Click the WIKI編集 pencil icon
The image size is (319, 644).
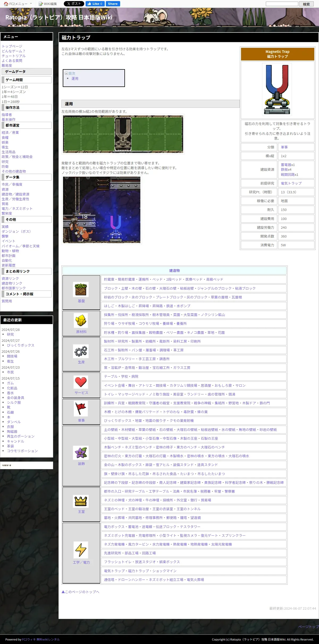point(41,4)
